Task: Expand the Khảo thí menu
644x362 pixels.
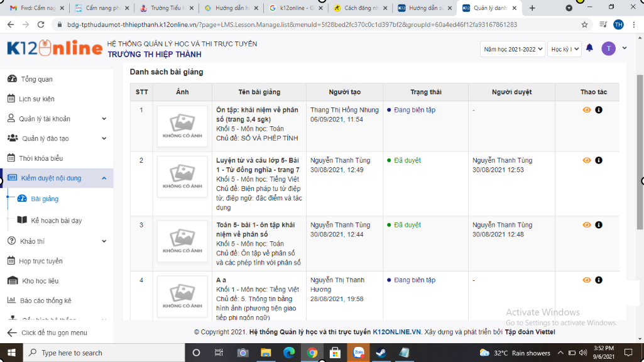Action: [x=57, y=241]
